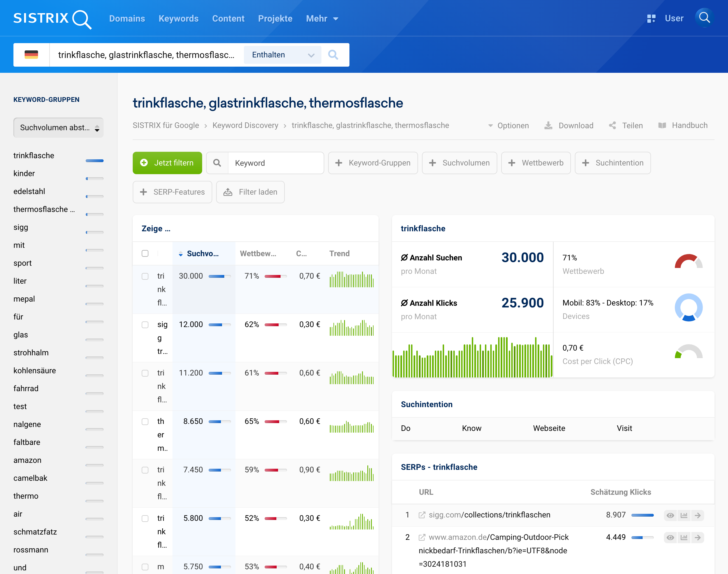
Task: Open the sigg.com/collections/trinkflaschen link
Action: click(489, 515)
